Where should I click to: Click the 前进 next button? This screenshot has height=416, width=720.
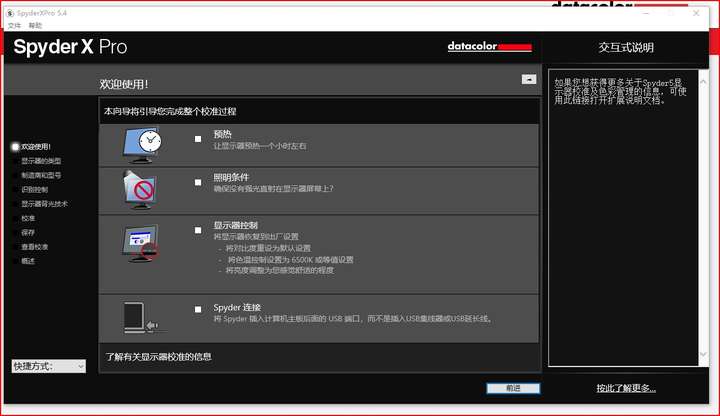tap(513, 388)
